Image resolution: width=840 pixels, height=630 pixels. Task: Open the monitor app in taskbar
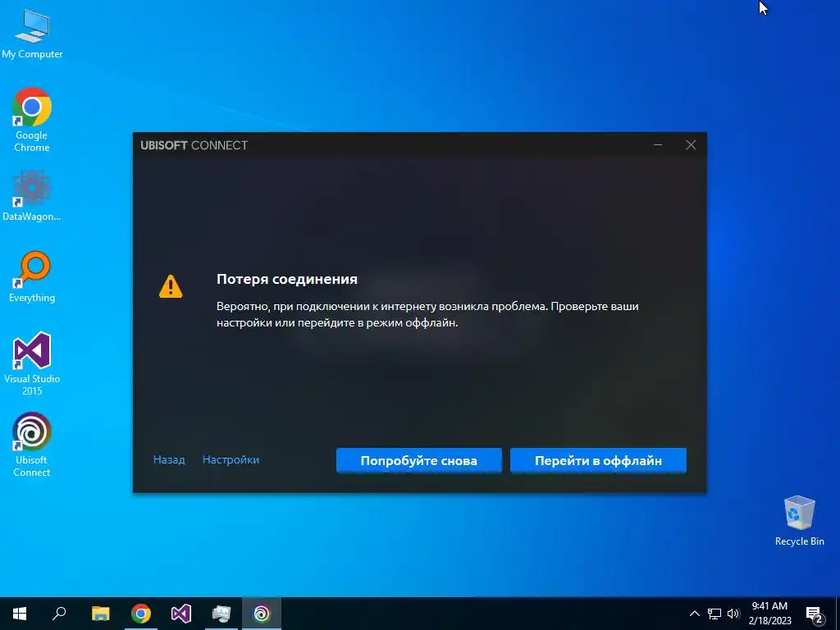click(x=221, y=614)
